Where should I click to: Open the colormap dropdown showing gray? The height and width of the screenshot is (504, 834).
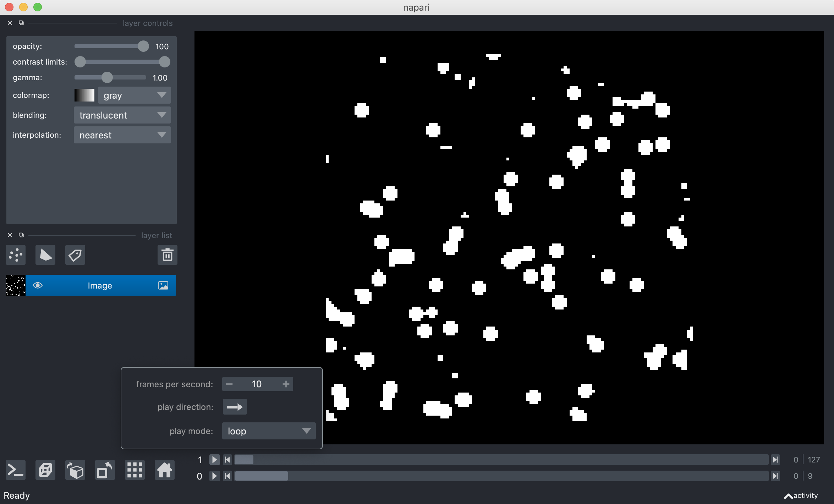tap(135, 95)
